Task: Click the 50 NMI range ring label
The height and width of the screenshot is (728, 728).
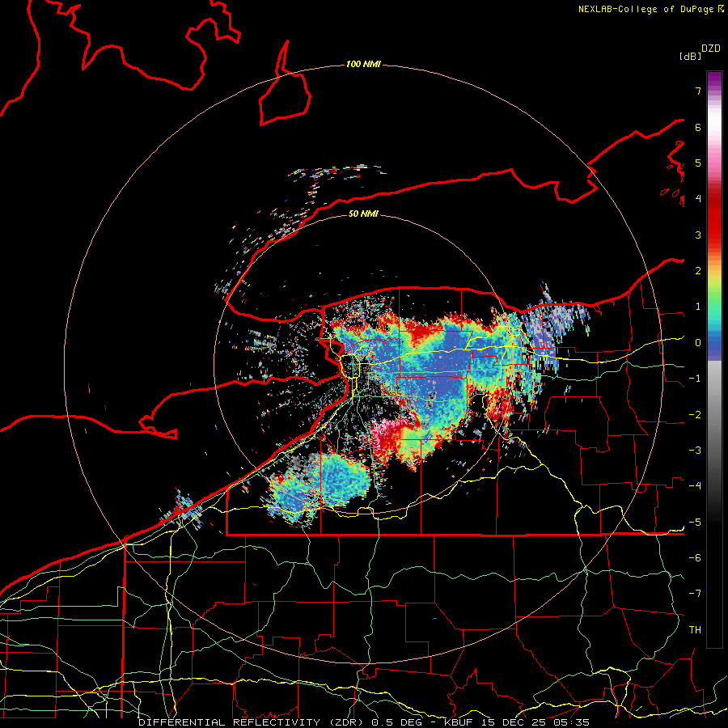Action: coord(363,214)
